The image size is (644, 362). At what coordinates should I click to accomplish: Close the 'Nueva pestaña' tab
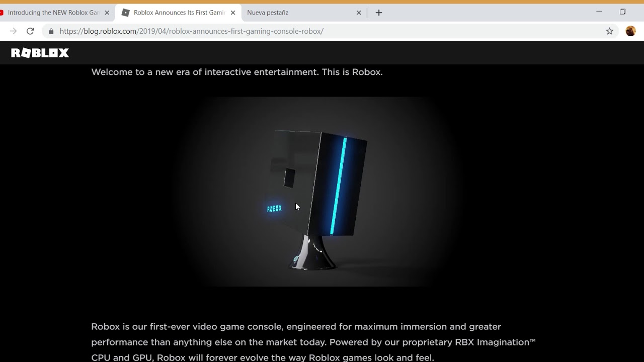pos(359,13)
